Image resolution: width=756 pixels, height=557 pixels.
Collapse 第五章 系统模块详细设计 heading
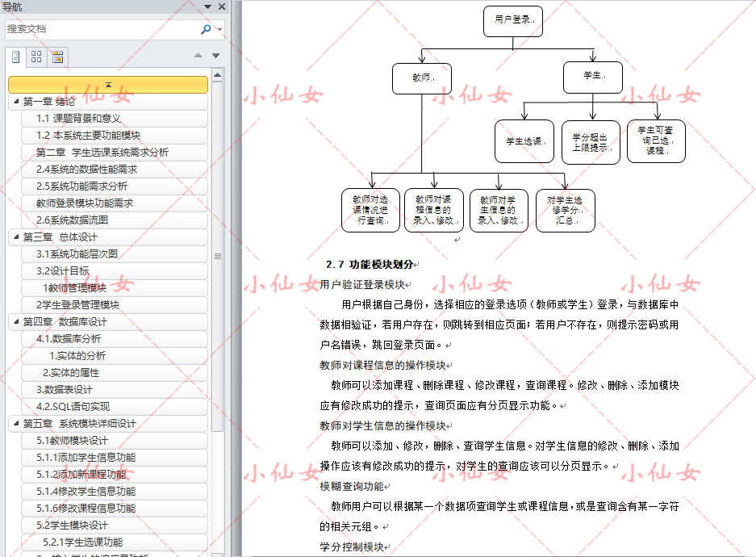click(x=16, y=424)
